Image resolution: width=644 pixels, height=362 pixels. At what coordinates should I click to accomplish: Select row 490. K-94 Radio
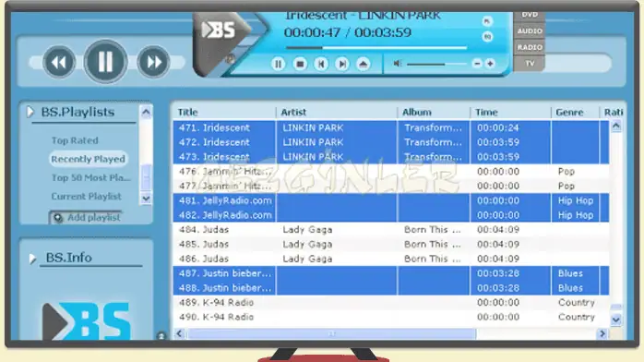tap(390, 318)
